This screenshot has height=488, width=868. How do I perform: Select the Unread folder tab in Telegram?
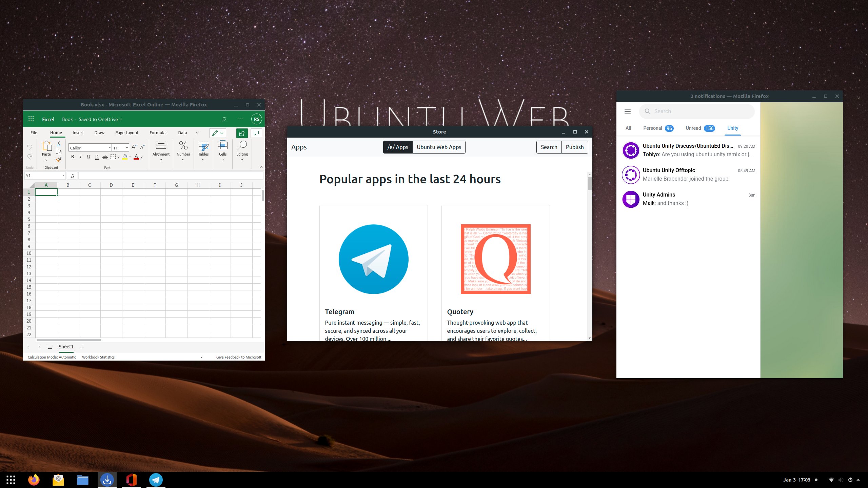700,128
